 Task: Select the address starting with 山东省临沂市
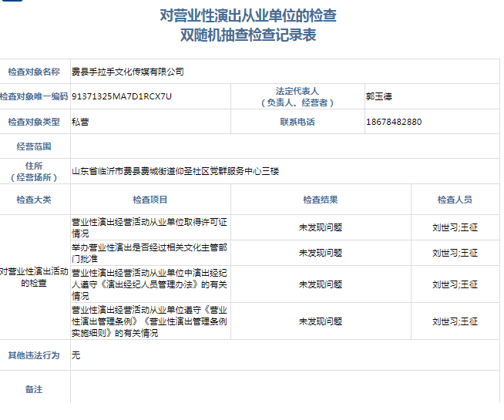point(175,171)
